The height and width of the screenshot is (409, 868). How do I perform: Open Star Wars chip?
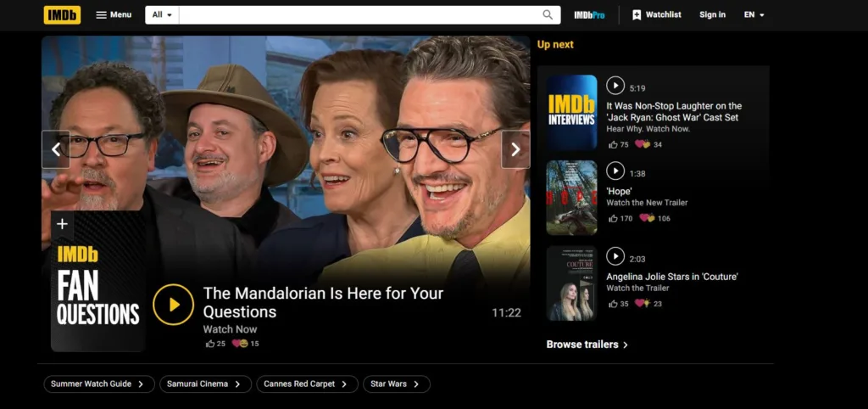tap(397, 384)
